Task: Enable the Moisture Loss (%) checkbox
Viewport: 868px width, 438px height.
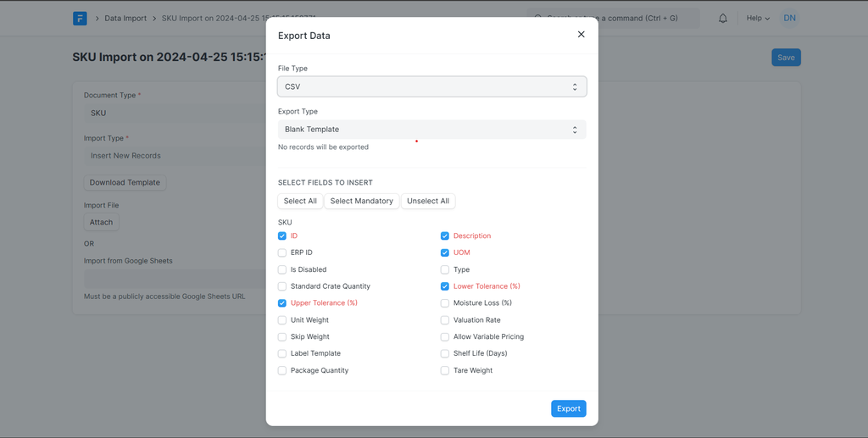Action: click(445, 303)
